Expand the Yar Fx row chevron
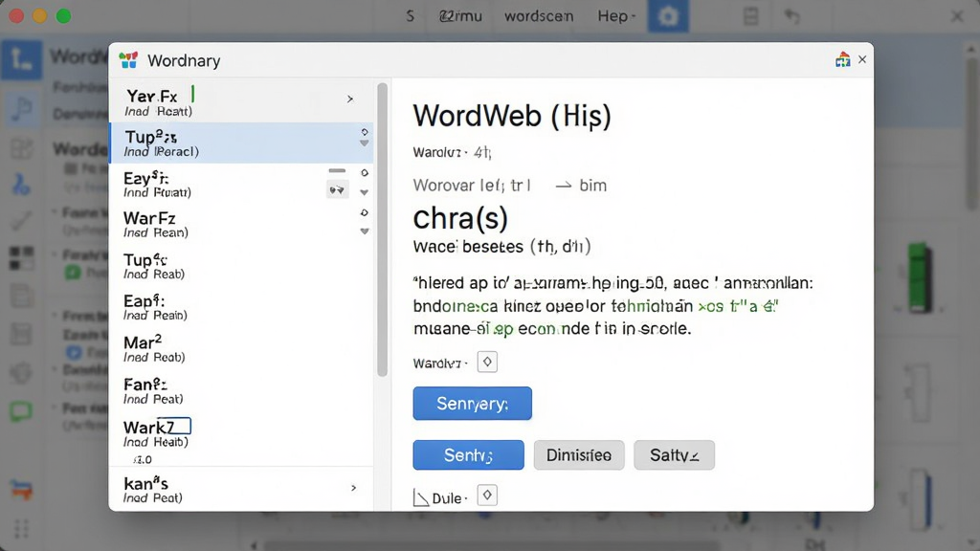Screen dimensions: 980x551 click(350, 99)
